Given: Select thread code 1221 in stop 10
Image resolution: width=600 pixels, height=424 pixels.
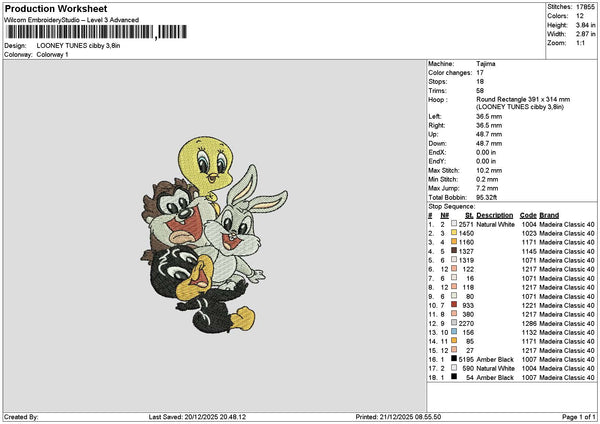Looking at the screenshot, I should click(x=529, y=305).
